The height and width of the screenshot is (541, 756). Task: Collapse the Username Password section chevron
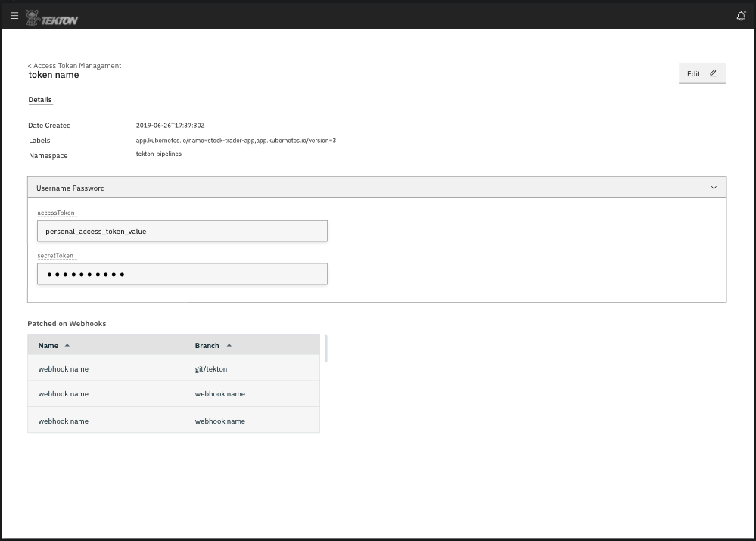click(x=713, y=187)
